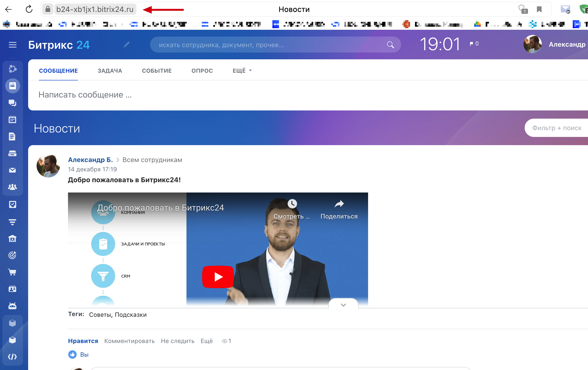Screen dimensions: 588x370
Task: Click the user avatar in the header
Action: point(533,44)
